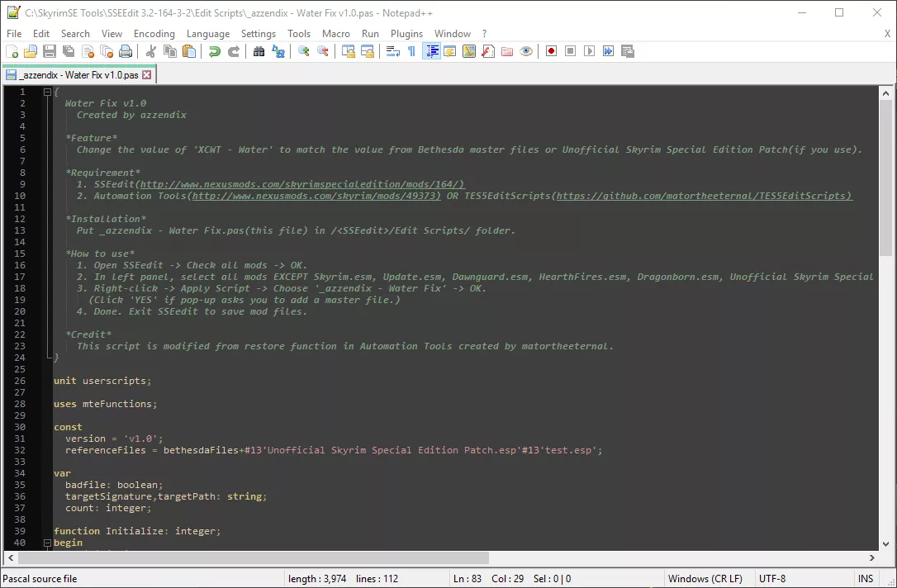Run macro multiple times icon
Image resolution: width=897 pixels, height=588 pixels.
point(609,51)
